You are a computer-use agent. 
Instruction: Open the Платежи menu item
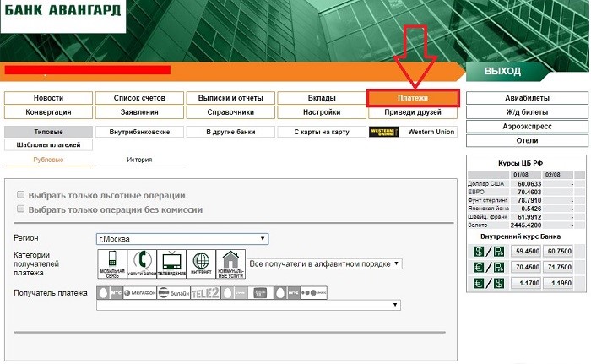[413, 98]
